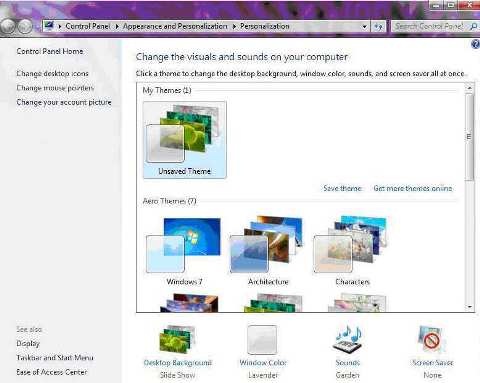This screenshot has width=480, height=383.
Task: Select the Unsaved Theme thumbnail
Action: coord(185,140)
